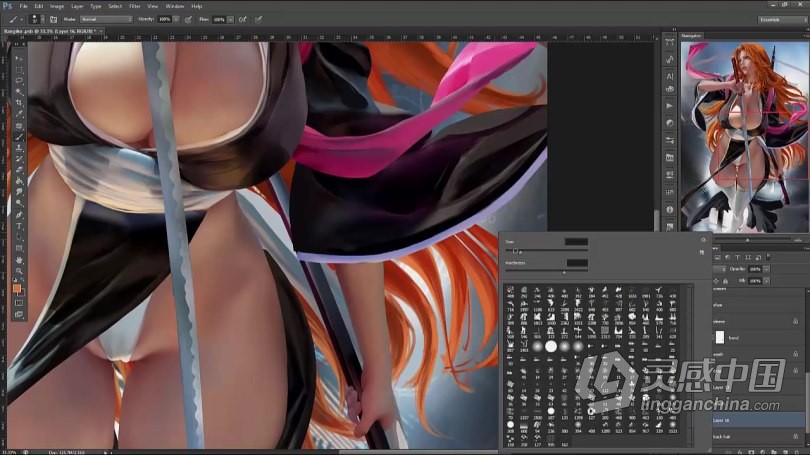The height and width of the screenshot is (455, 810).
Task: Switch to the Navigator panel tab
Action: [x=691, y=36]
